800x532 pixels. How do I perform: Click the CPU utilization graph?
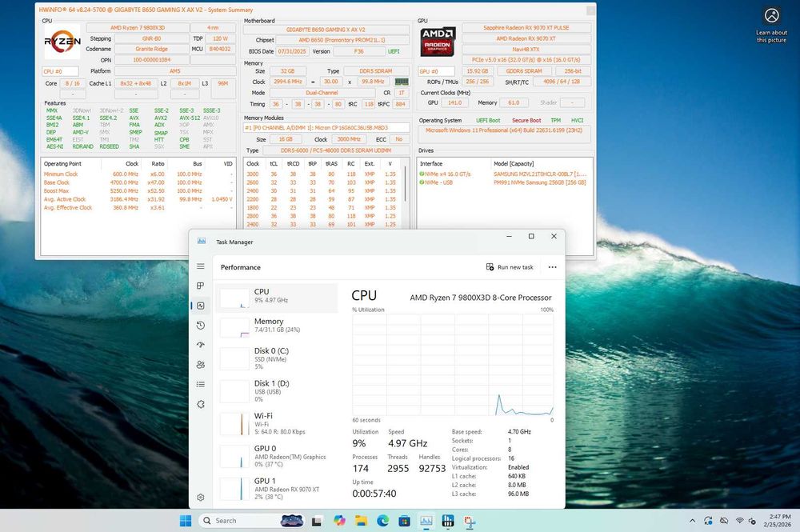453,366
